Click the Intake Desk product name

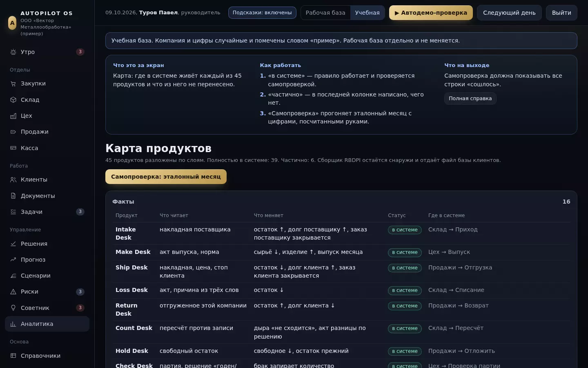pyautogui.click(x=126, y=233)
